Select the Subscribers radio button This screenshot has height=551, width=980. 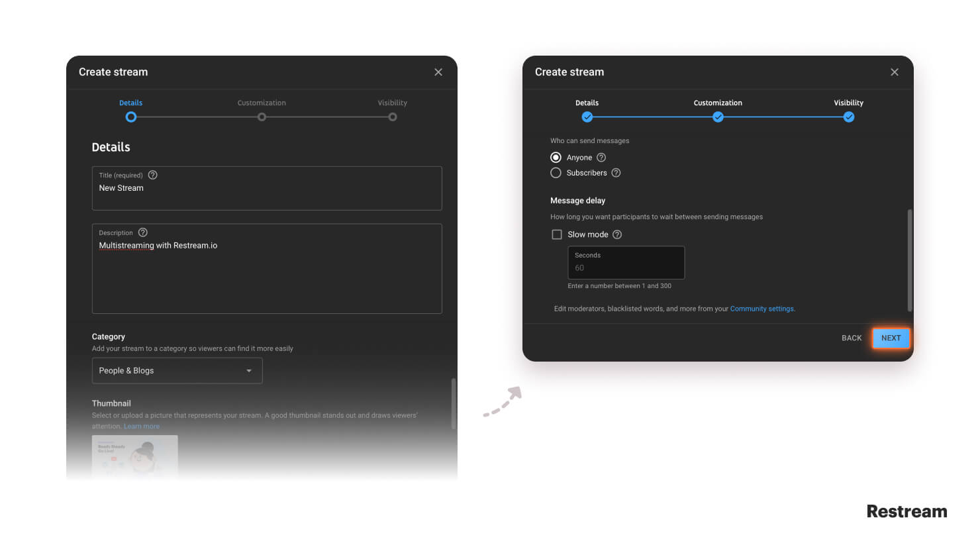[x=556, y=173]
